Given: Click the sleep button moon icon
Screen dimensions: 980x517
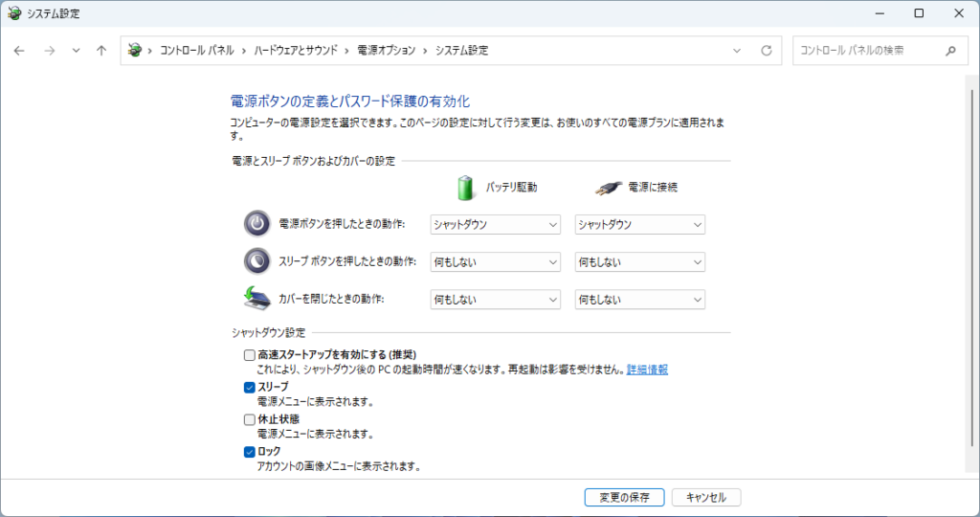Looking at the screenshot, I should tap(256, 261).
